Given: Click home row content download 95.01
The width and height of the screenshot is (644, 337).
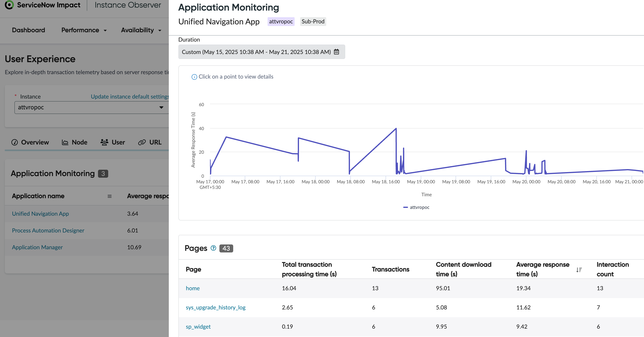Looking at the screenshot, I should point(443,288).
